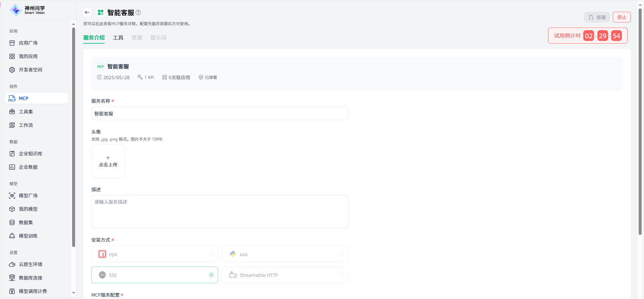
Task: Click 点击上传 to upload avatar
Action: [x=108, y=161]
